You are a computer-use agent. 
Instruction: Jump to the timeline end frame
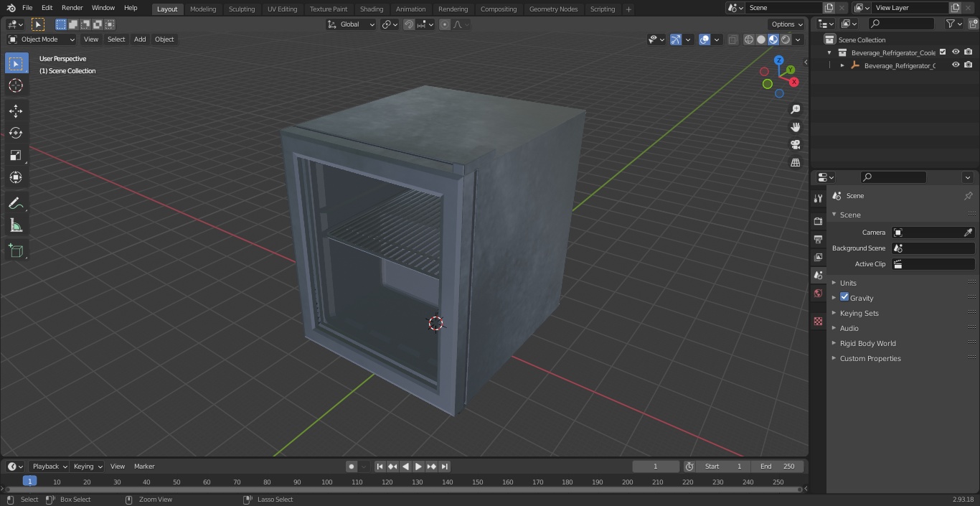point(444,467)
